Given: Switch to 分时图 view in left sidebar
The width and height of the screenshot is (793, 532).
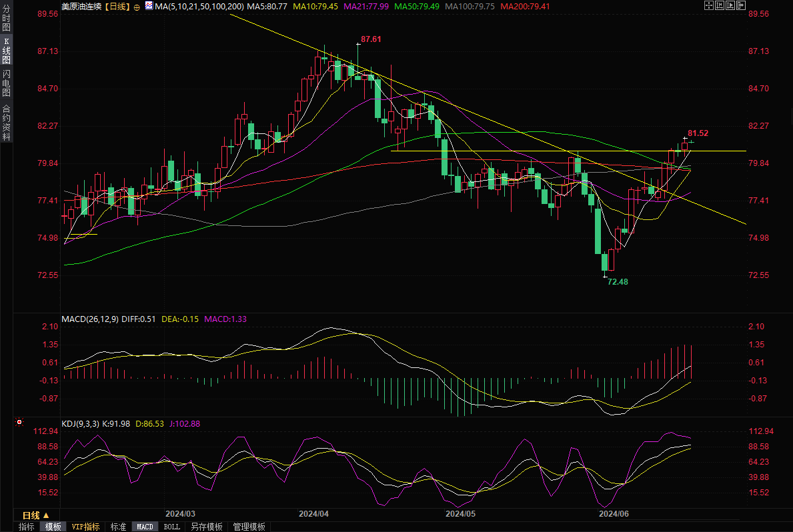Looking at the screenshot, I should [x=7, y=23].
